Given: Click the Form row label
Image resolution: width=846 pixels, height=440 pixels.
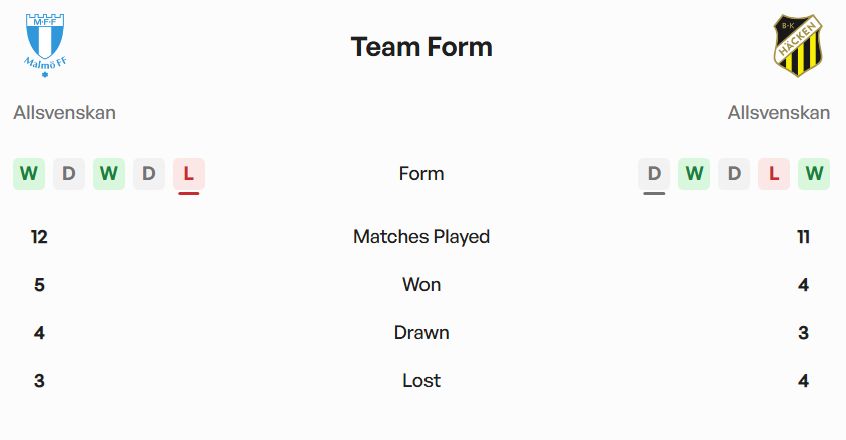Looking at the screenshot, I should tap(421, 174).
